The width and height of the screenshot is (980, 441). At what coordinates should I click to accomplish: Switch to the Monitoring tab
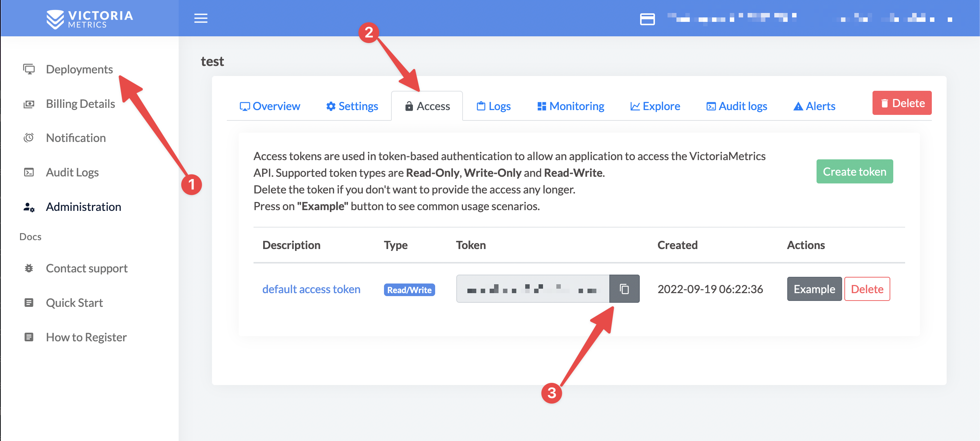point(570,106)
